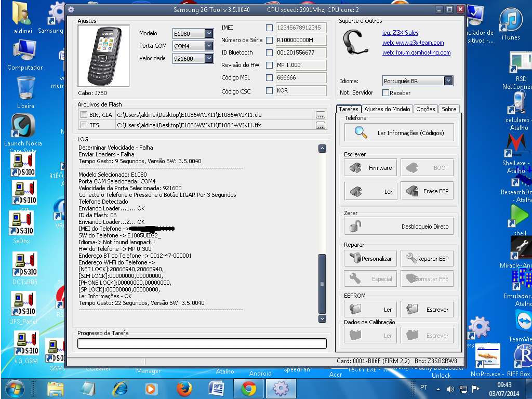The height and width of the screenshot is (399, 532).
Task: Open Lixeira recycle bin on desktop
Action: [x=25, y=92]
